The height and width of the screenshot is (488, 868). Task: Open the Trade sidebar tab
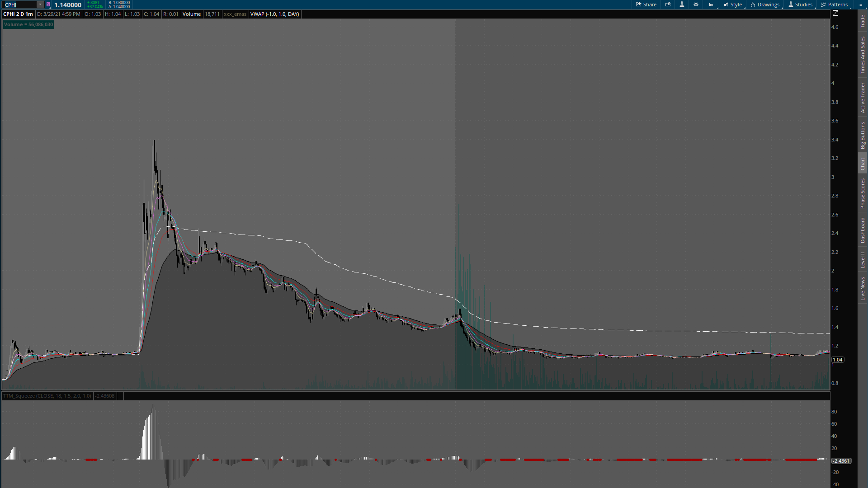863,21
